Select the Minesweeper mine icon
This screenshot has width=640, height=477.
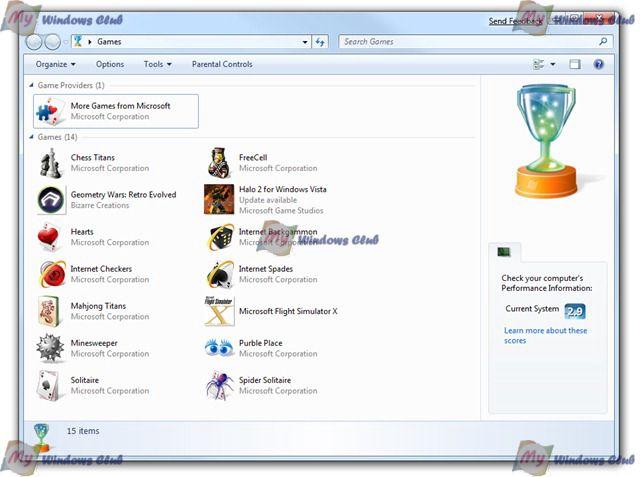coord(50,348)
